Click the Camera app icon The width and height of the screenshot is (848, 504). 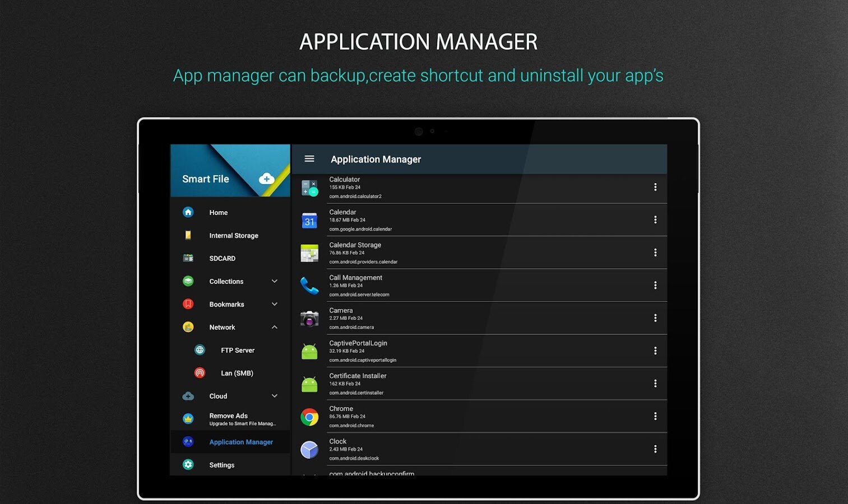coord(309,319)
